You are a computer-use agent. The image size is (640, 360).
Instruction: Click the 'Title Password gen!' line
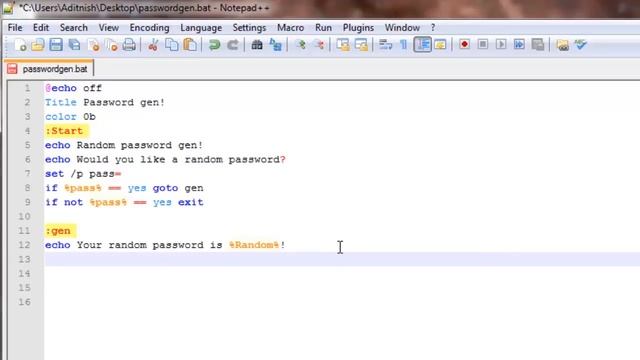click(x=105, y=102)
